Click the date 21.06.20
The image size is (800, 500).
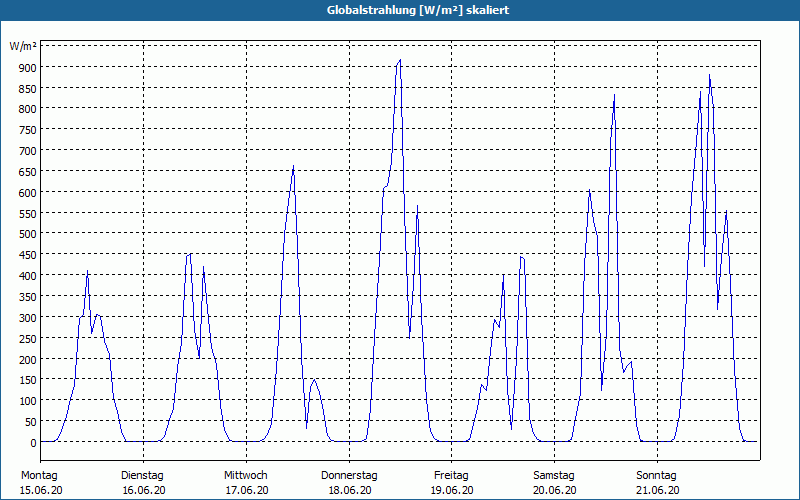coord(658,490)
